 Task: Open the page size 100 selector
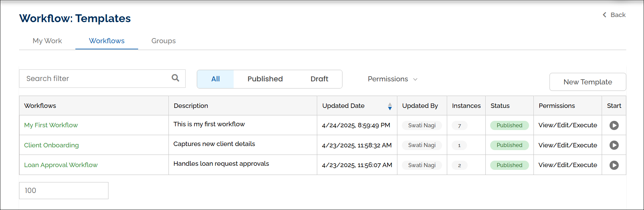64,191
